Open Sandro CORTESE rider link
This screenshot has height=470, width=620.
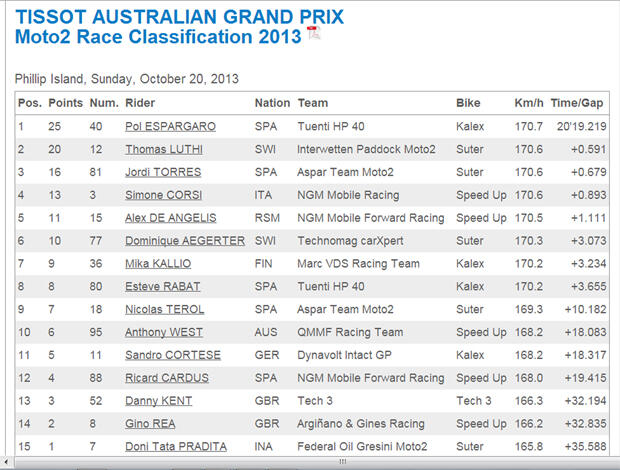tap(173, 355)
